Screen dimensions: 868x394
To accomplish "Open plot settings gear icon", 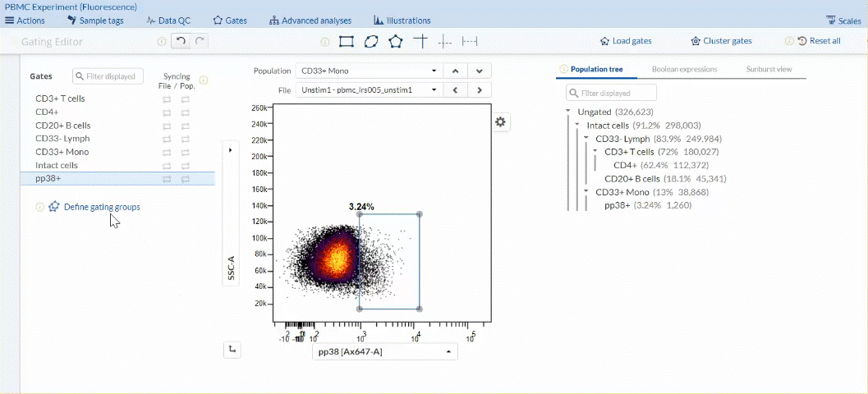I will [500, 122].
